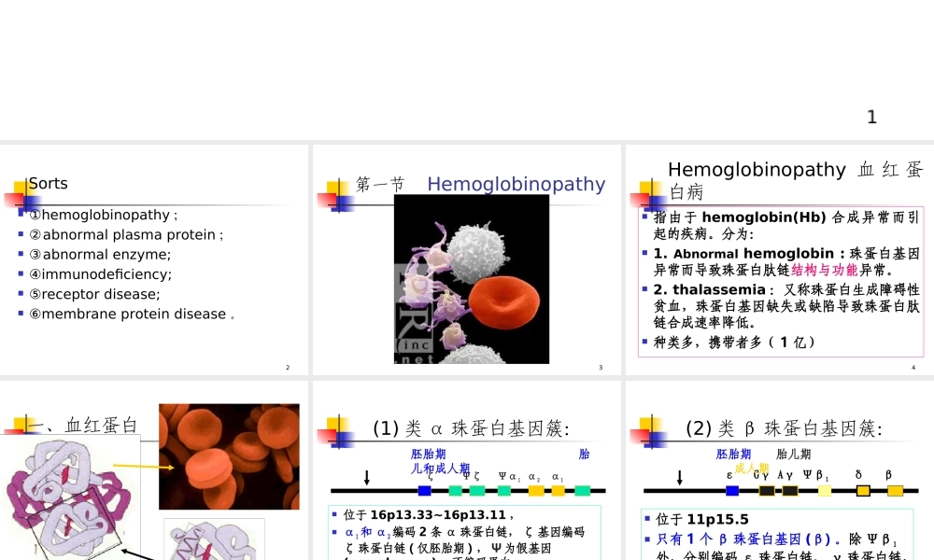Image resolution: width=934 pixels, height=560 pixels.
Task: Click the blue ε gene box on the β cluster
Action: [730, 490]
